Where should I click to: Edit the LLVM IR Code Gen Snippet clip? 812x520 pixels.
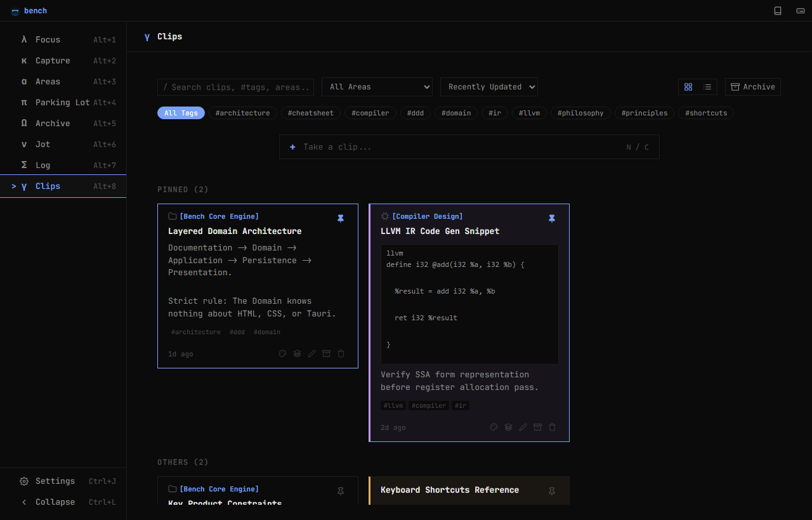(523, 427)
